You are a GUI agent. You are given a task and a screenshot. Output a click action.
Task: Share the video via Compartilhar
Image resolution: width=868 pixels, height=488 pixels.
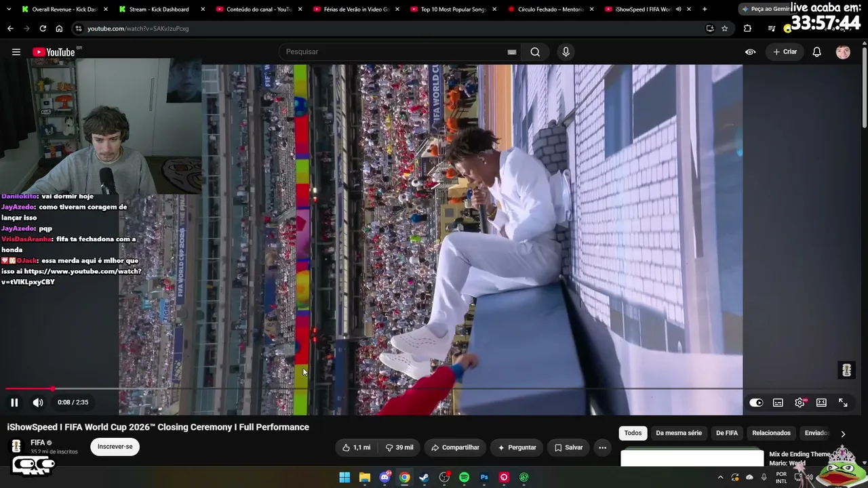pos(455,447)
